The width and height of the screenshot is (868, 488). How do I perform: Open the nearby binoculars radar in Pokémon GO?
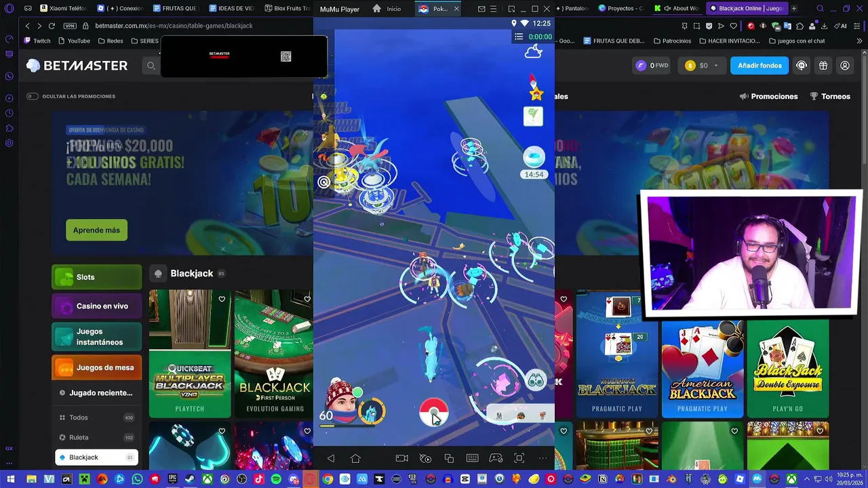(536, 381)
